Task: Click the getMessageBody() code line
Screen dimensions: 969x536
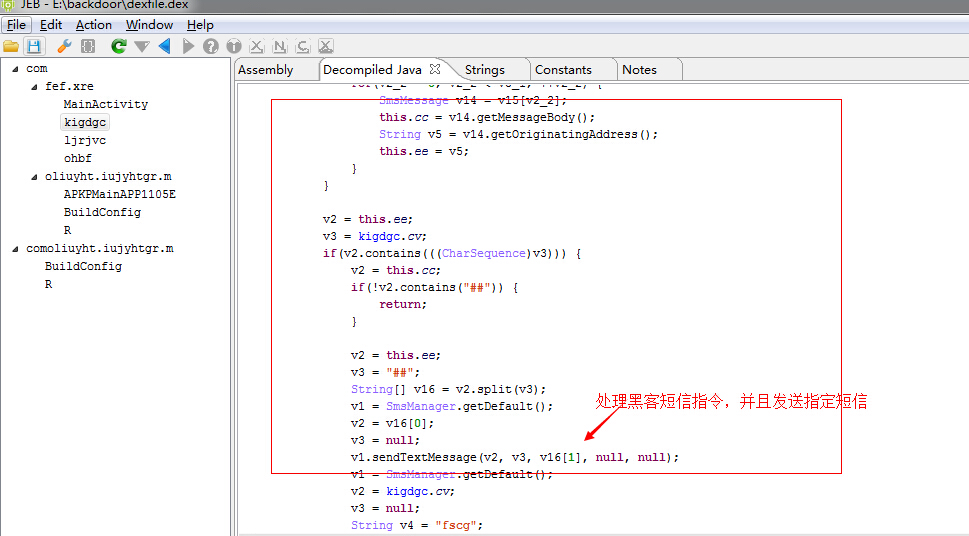Action: click(487, 117)
